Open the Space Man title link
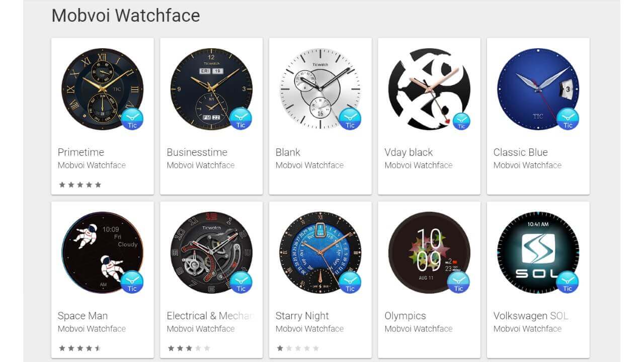This screenshot has width=644, height=362. (x=83, y=316)
